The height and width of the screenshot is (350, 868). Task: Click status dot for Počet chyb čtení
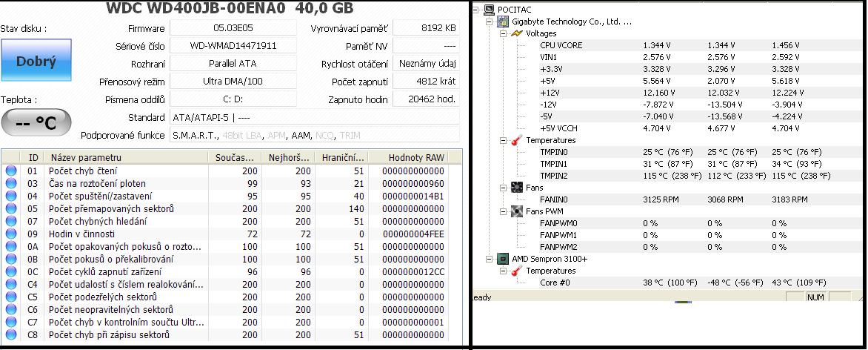(11, 171)
